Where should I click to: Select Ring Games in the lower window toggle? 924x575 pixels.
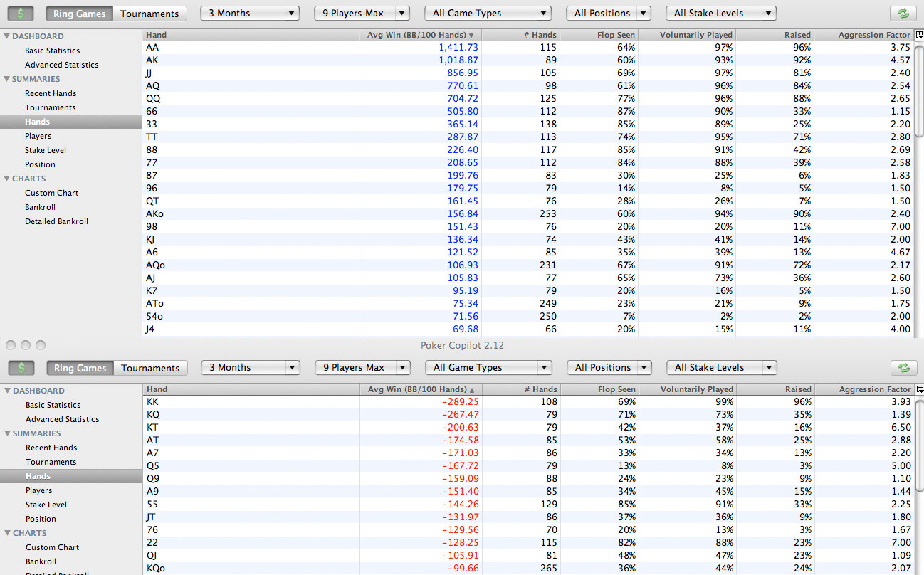click(80, 368)
